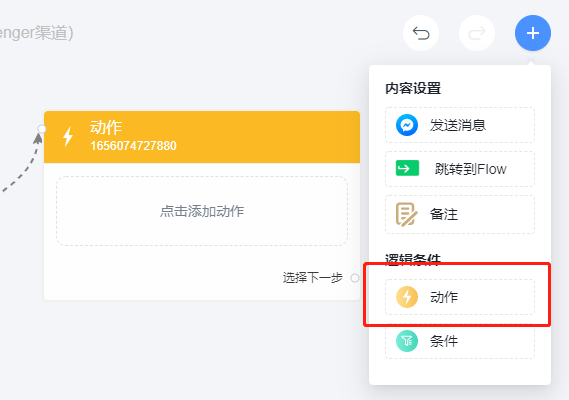The height and width of the screenshot is (400, 569).
Task: Click the input connector circle on the 动作 node
Action: pyautogui.click(x=42, y=129)
